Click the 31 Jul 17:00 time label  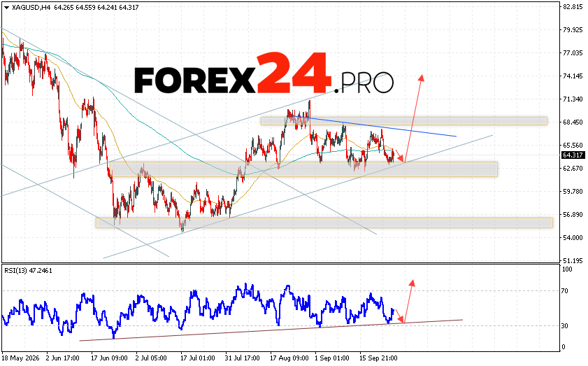coord(242,358)
